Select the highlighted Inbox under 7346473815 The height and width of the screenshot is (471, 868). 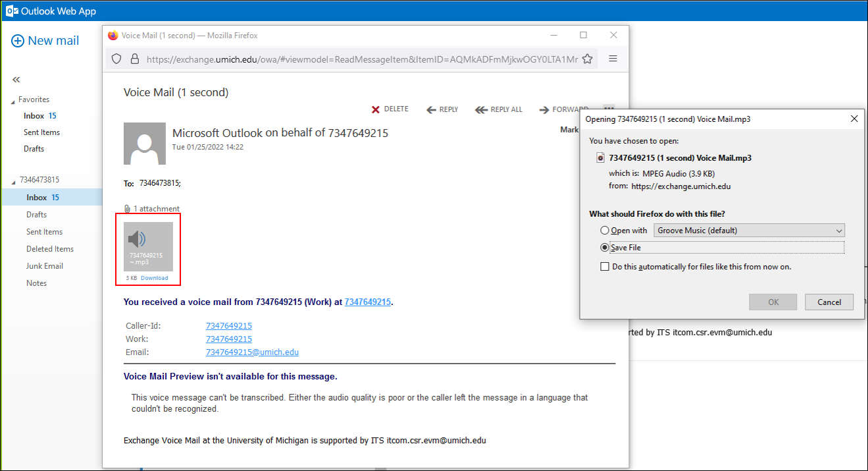[x=52, y=197]
